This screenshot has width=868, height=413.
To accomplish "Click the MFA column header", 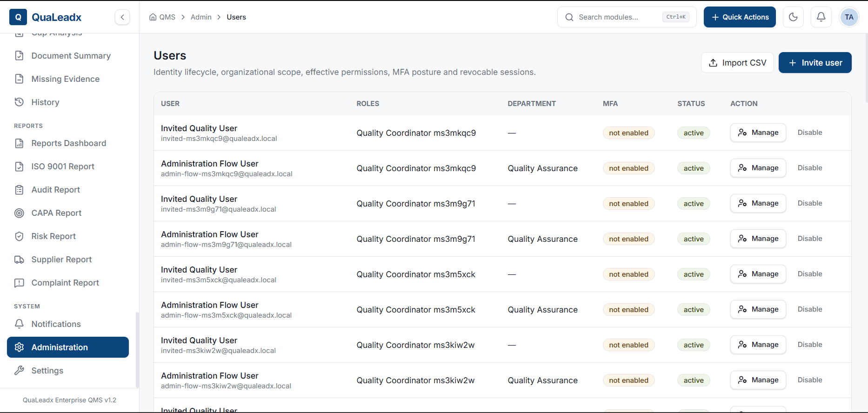I will click(x=610, y=104).
